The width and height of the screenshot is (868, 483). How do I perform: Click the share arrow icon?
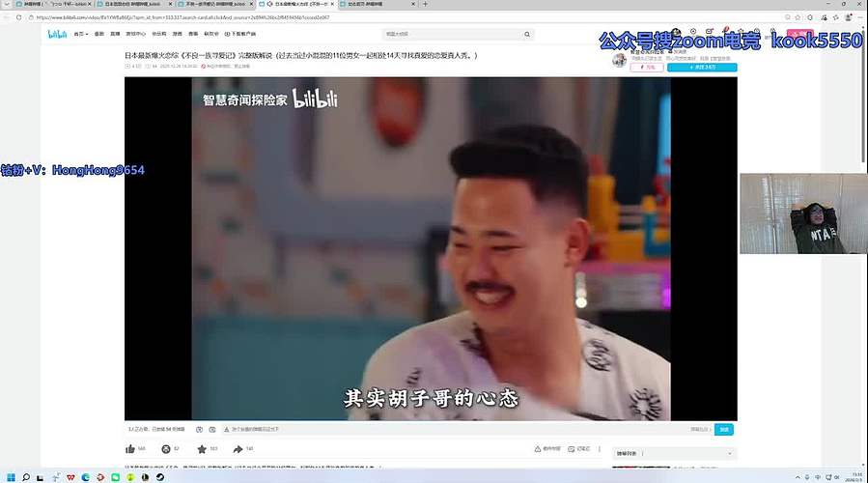point(238,449)
